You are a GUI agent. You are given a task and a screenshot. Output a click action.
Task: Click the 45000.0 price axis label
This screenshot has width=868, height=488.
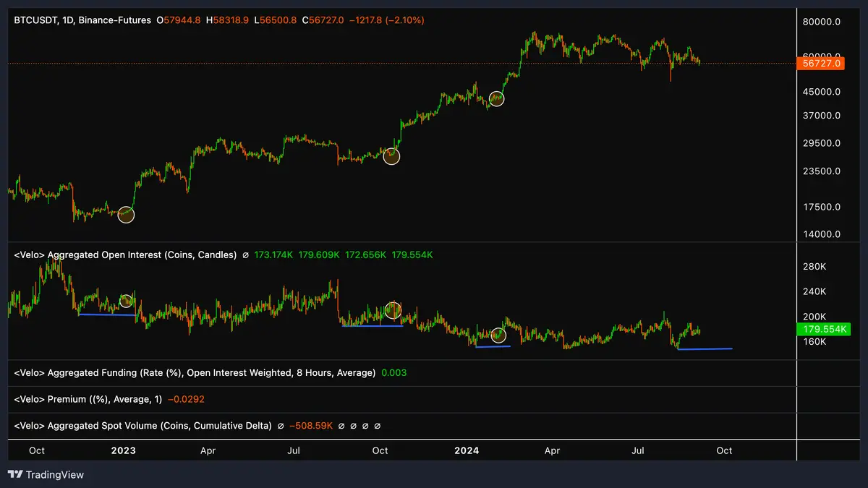tap(822, 92)
